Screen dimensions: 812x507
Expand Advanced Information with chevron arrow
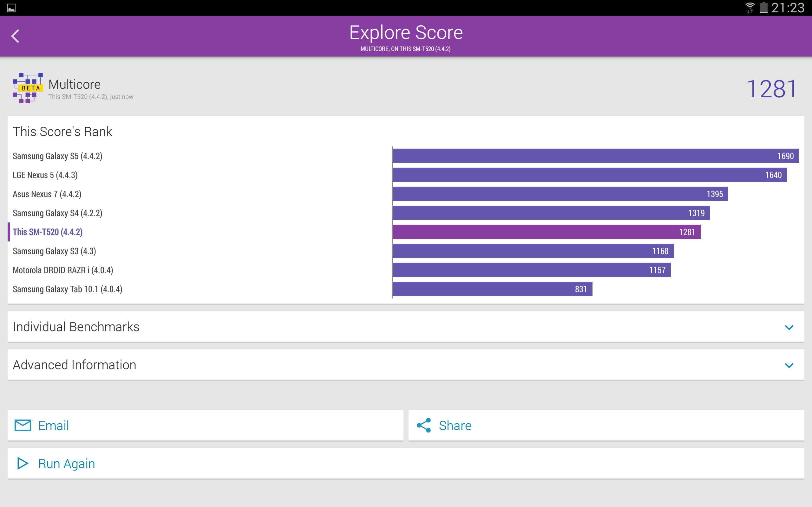(789, 365)
